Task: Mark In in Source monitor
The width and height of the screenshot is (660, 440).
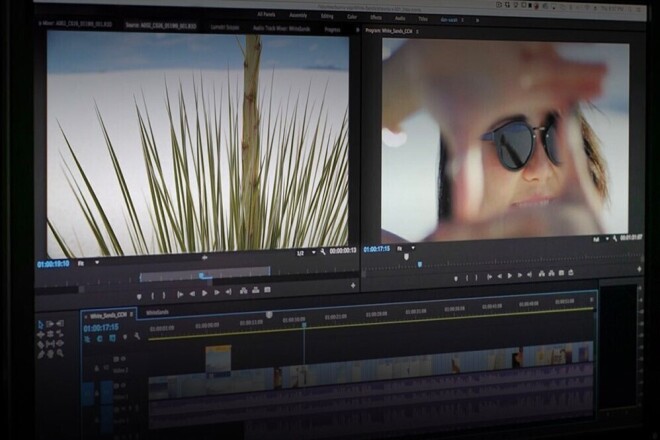Action: [x=153, y=296]
